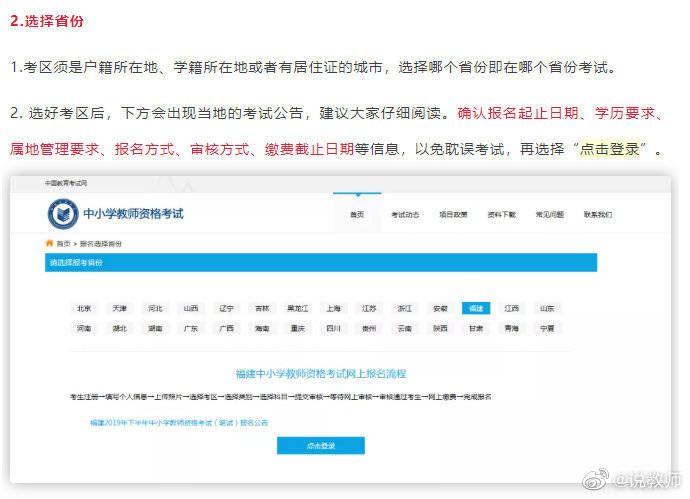
Task: Select the 海南 province button
Action: (x=262, y=328)
